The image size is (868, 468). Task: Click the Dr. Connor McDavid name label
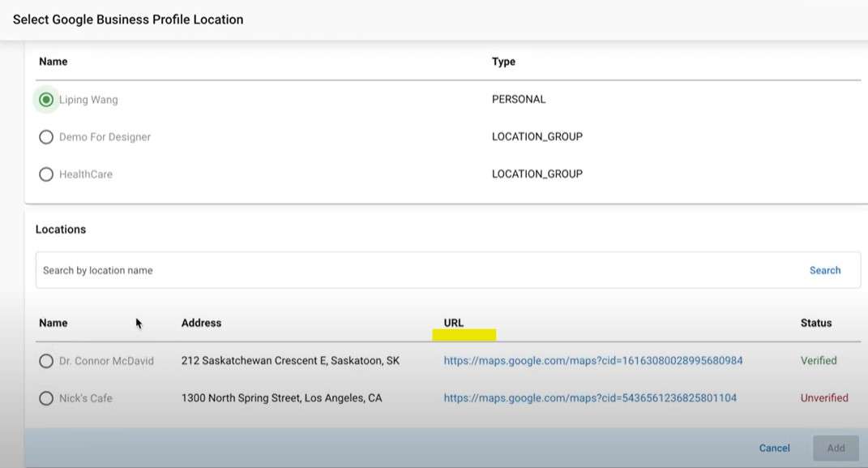tap(106, 361)
